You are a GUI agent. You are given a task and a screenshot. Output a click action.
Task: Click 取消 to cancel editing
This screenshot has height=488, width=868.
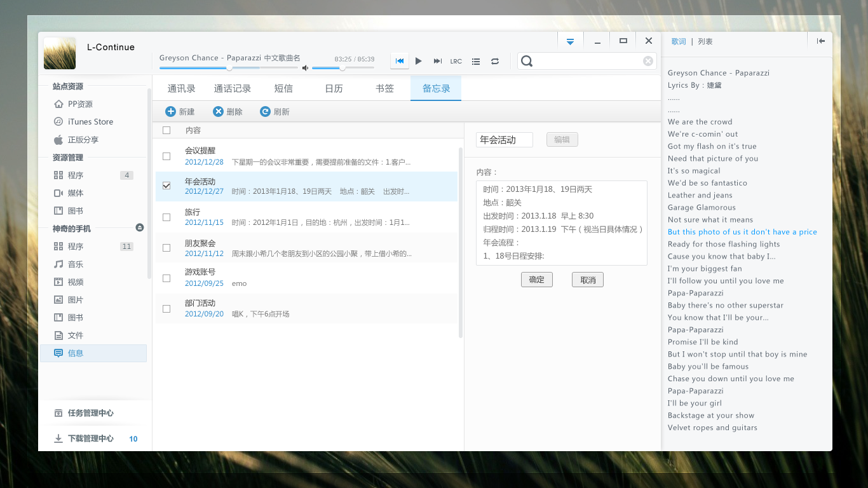pos(588,280)
